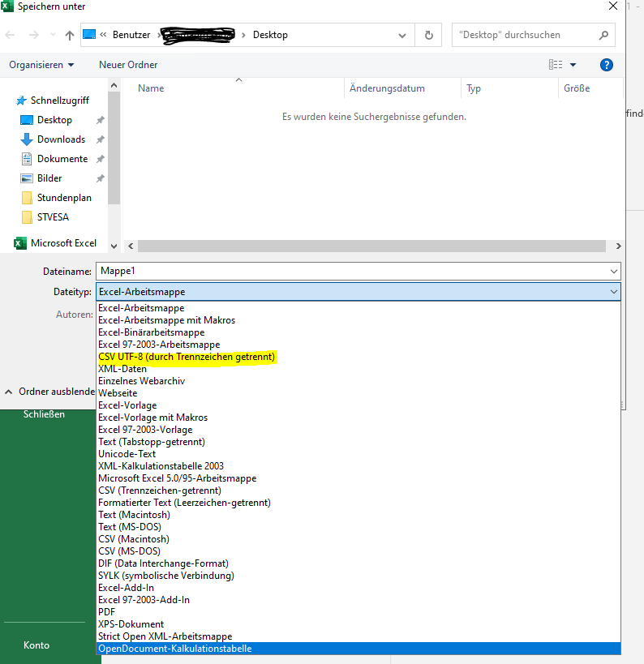Open the STVESA folder
Viewport: 644px width, 664px height.
pyautogui.click(x=53, y=217)
